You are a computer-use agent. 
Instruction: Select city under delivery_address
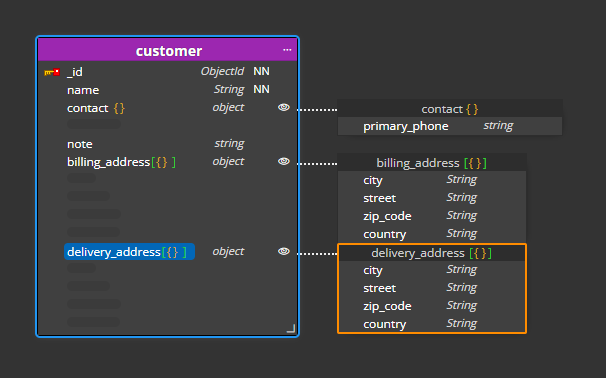[x=373, y=271]
